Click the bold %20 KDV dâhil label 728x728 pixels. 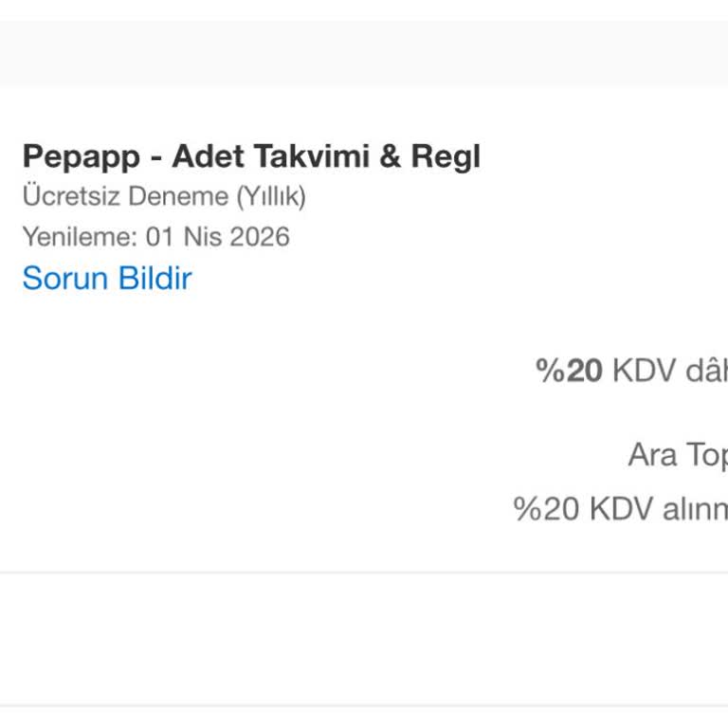pos(632,371)
